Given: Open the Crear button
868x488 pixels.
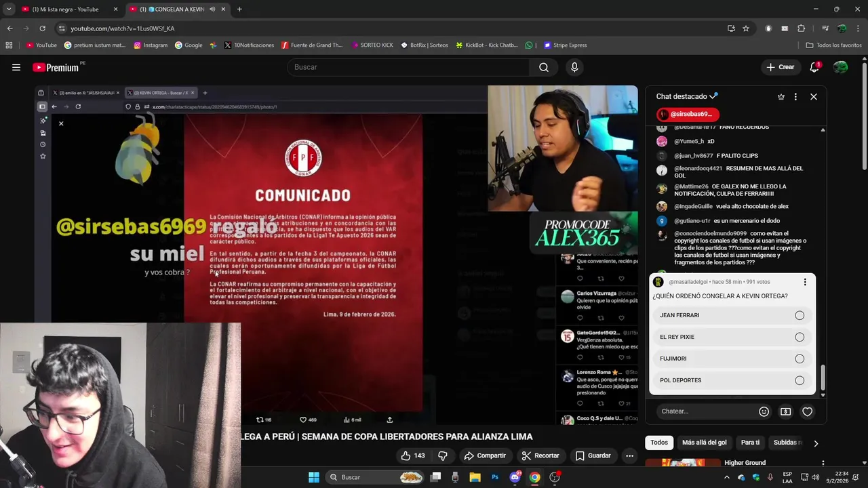Looking at the screenshot, I should (780, 67).
